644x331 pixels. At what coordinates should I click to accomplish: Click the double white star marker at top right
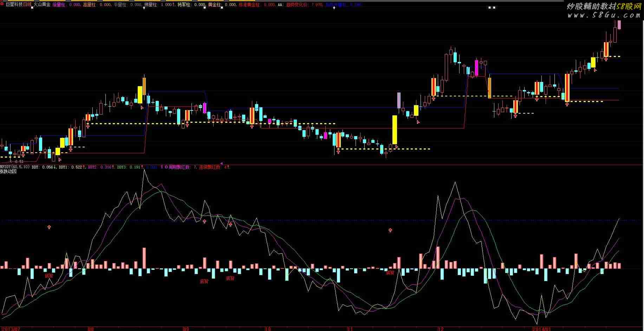(492, 8)
